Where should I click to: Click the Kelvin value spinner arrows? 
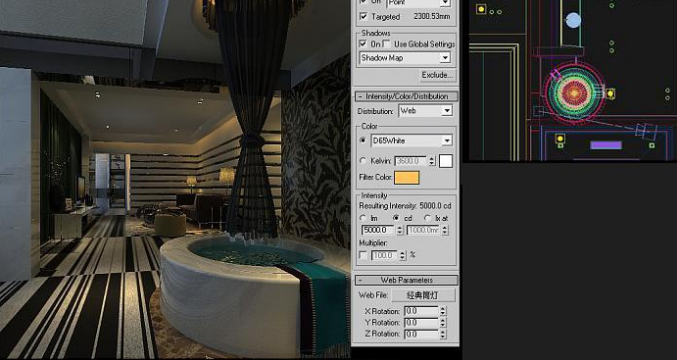432,161
